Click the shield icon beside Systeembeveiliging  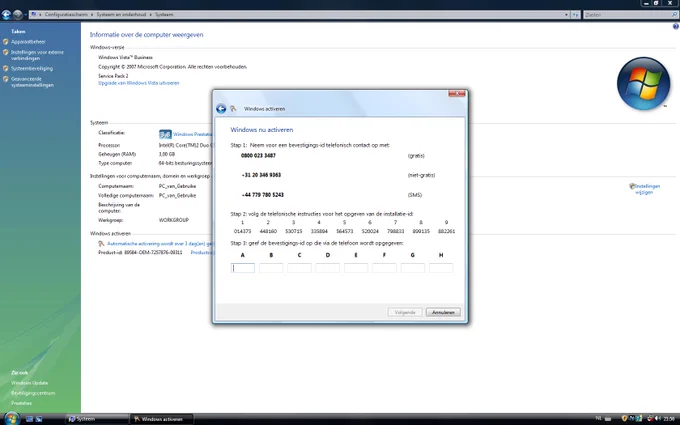[6, 69]
